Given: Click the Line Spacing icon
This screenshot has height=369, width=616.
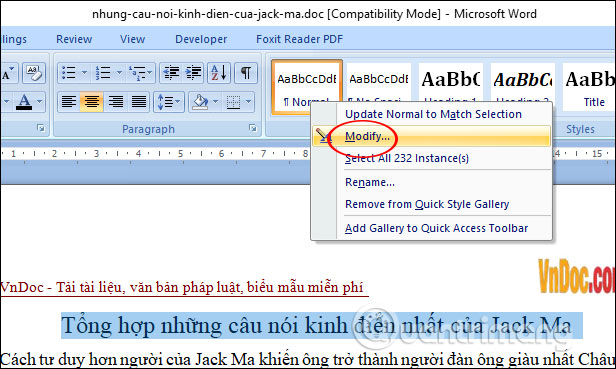Looking at the screenshot, I should point(165,102).
